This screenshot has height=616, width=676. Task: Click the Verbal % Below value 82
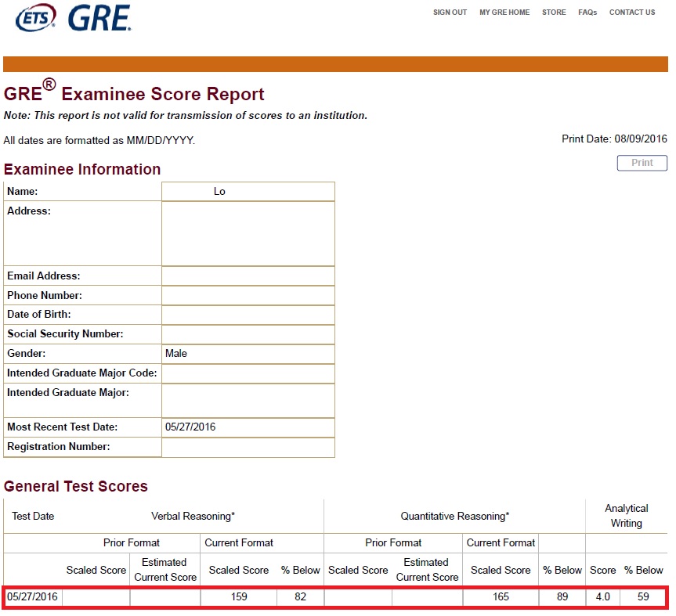pos(300,596)
